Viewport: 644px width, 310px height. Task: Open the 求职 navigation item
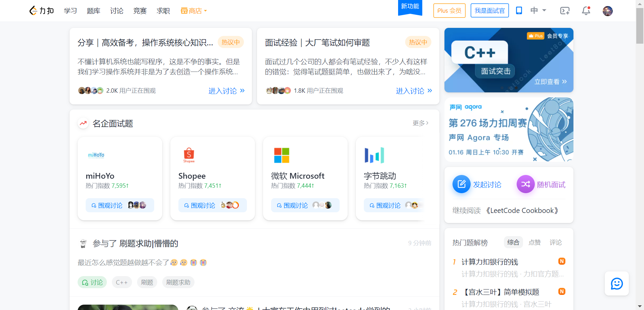[163, 11]
